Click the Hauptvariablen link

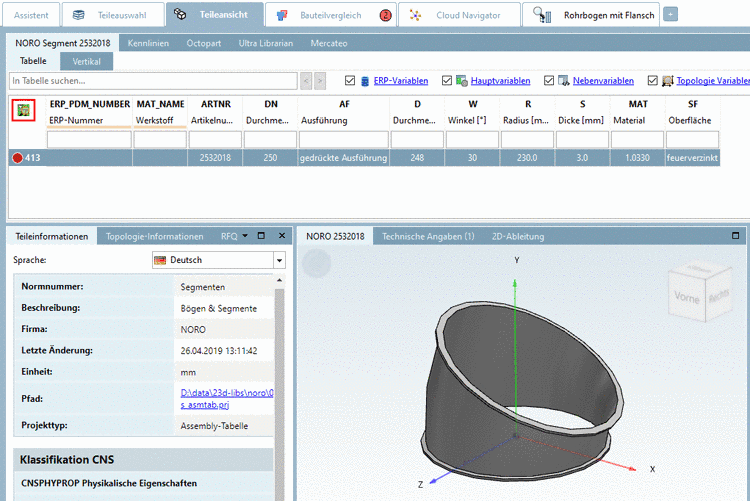coord(500,81)
